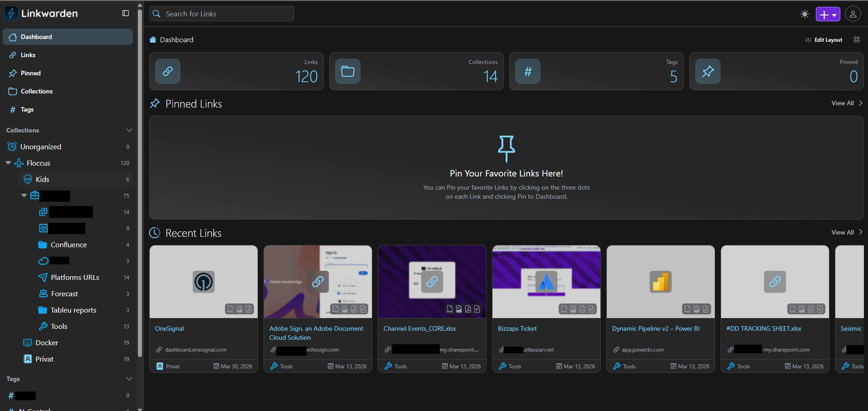Image resolution: width=868 pixels, height=411 pixels.
Task: Click the Floccus collection airplane icon
Action: pos(19,163)
